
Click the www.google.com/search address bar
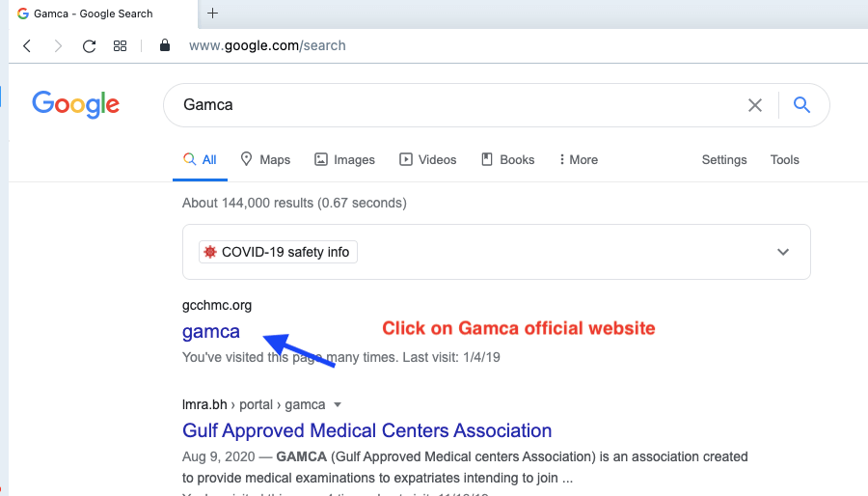tap(267, 45)
